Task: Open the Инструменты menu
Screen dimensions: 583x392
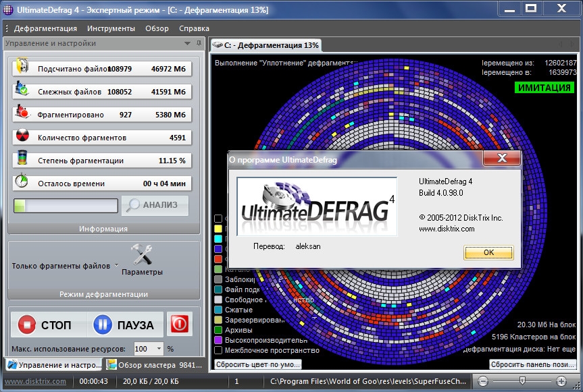Action: point(111,28)
